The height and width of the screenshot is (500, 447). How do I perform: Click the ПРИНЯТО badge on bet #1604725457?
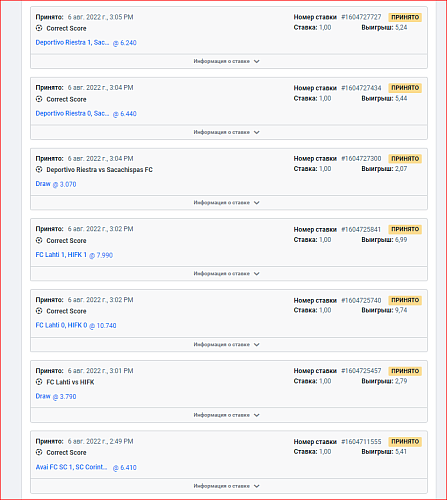[405, 371]
